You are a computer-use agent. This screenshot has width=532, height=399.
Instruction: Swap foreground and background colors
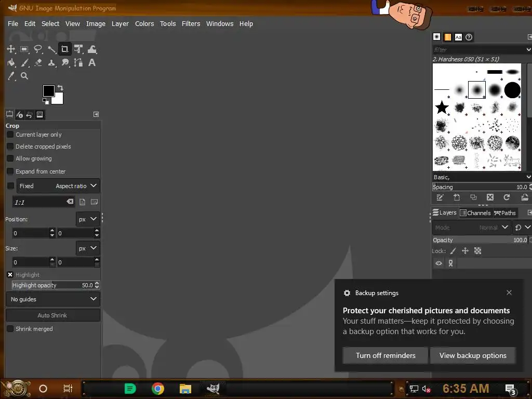click(60, 87)
